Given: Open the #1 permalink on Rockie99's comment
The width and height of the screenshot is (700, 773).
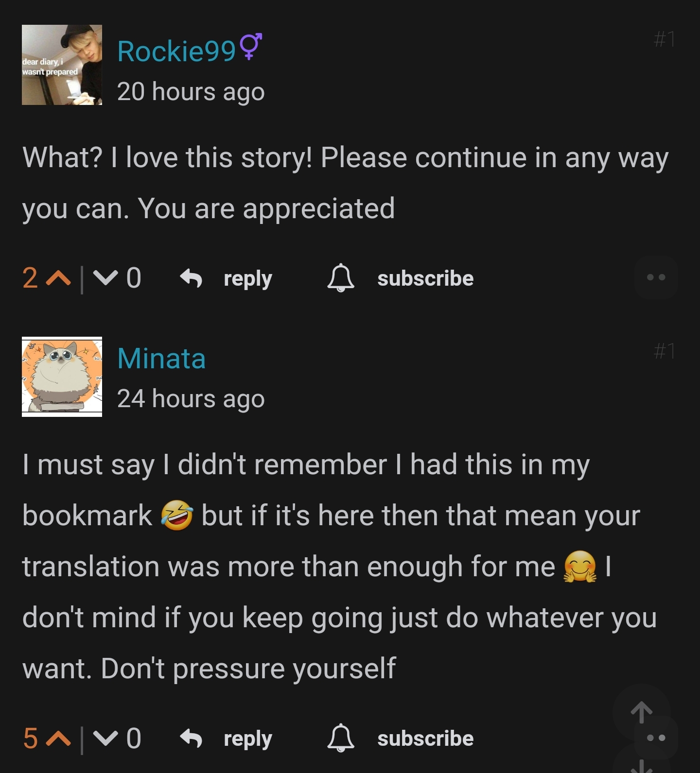Looking at the screenshot, I should tap(664, 39).
